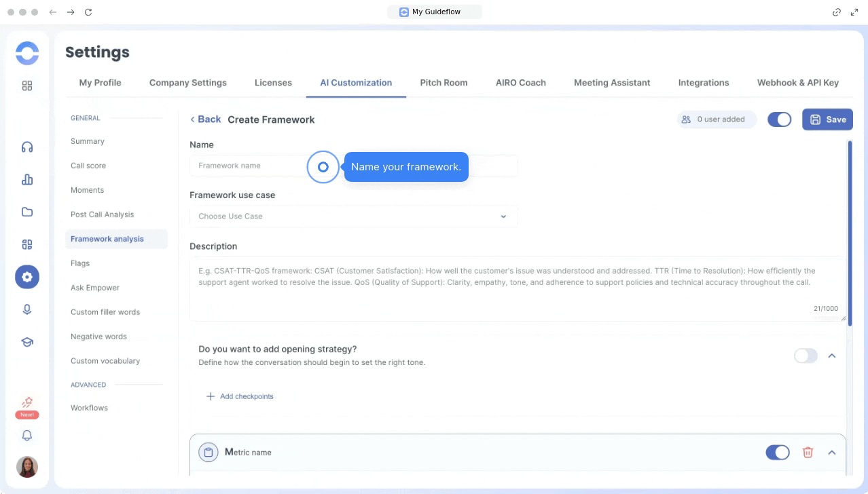Viewport: 868px width, 494px height.
Task: Click the settings gear icon in sidebar
Action: (27, 277)
